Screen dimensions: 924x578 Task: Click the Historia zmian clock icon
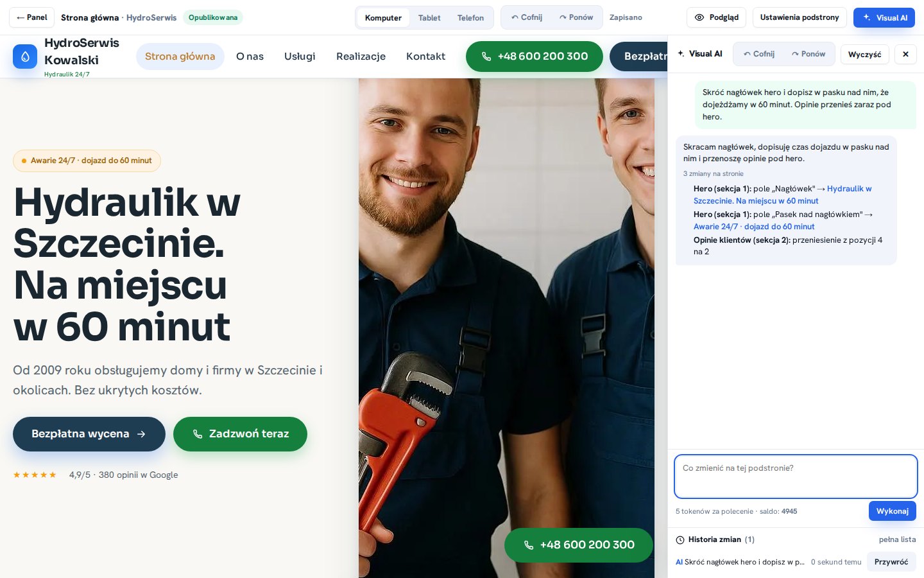pyautogui.click(x=680, y=540)
